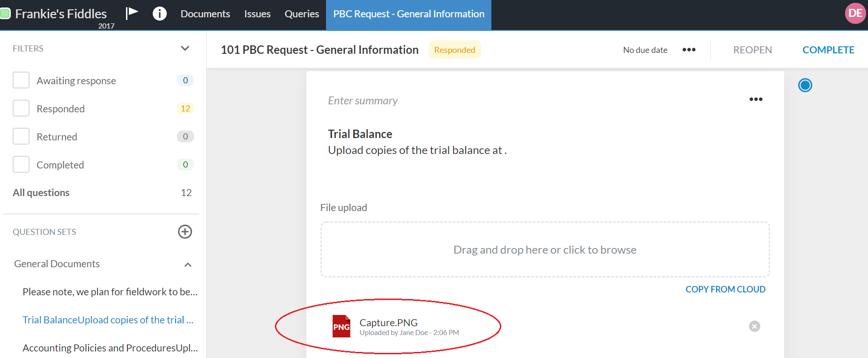Open the information icon in header
The height and width of the screenshot is (358, 868).
(159, 14)
